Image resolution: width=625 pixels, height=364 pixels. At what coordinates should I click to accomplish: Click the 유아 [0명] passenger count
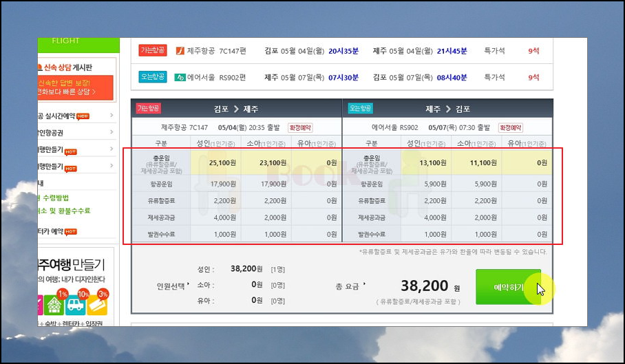click(x=278, y=301)
